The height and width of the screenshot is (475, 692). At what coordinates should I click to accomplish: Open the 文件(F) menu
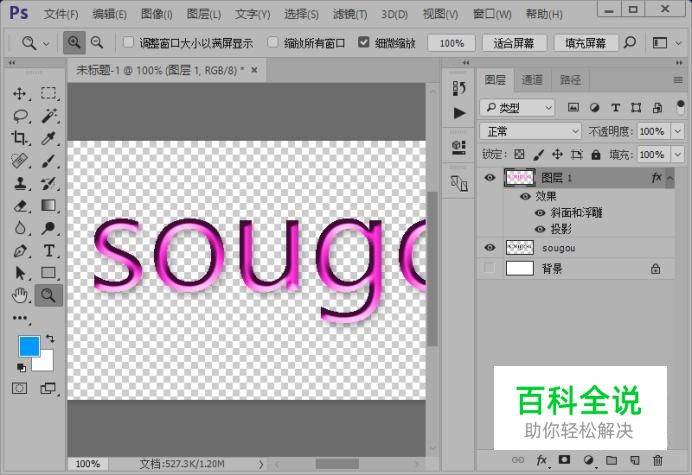pos(61,14)
